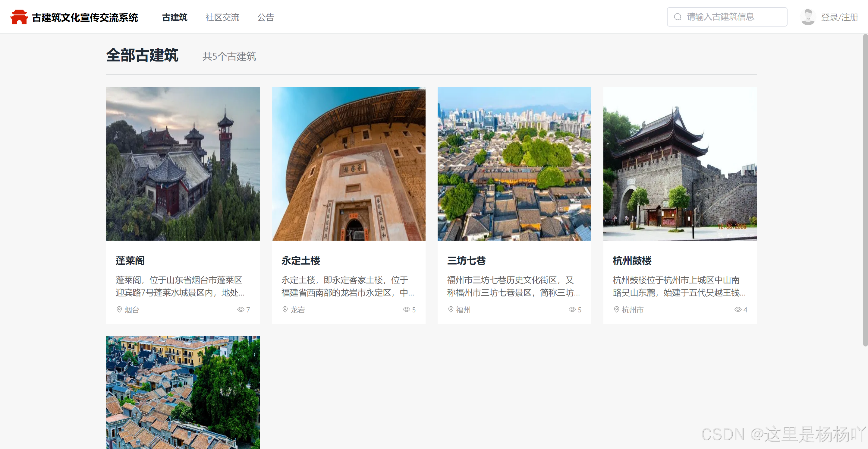The width and height of the screenshot is (868, 449).
Task: Switch to the 社区交流 tab
Action: coord(222,17)
